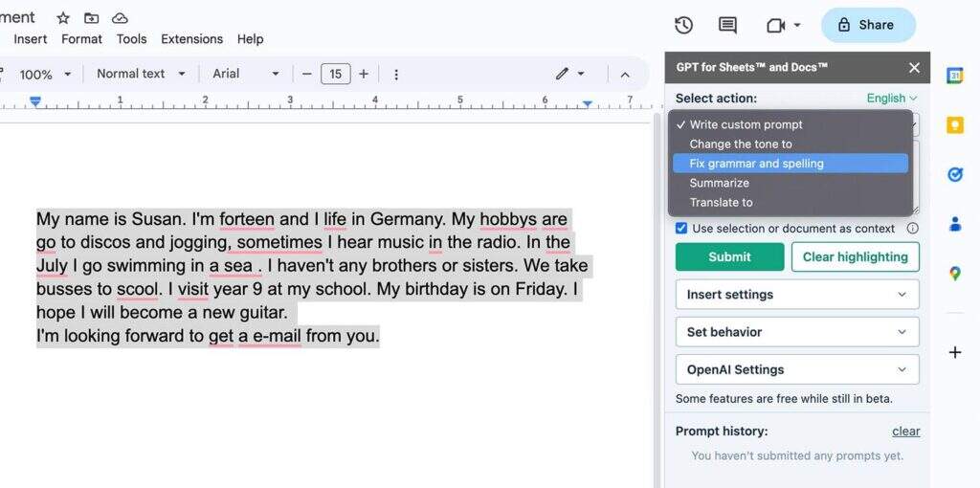Image resolution: width=980 pixels, height=488 pixels.
Task: Expand the Insert settings section
Action: click(x=796, y=295)
